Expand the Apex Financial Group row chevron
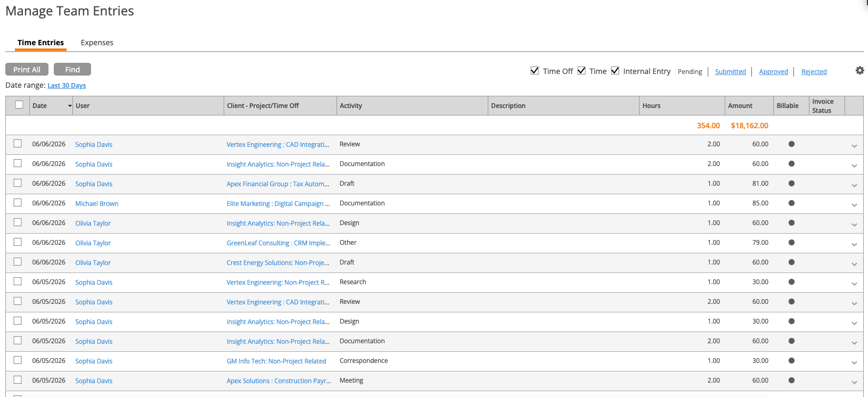This screenshot has width=868, height=397. click(854, 185)
